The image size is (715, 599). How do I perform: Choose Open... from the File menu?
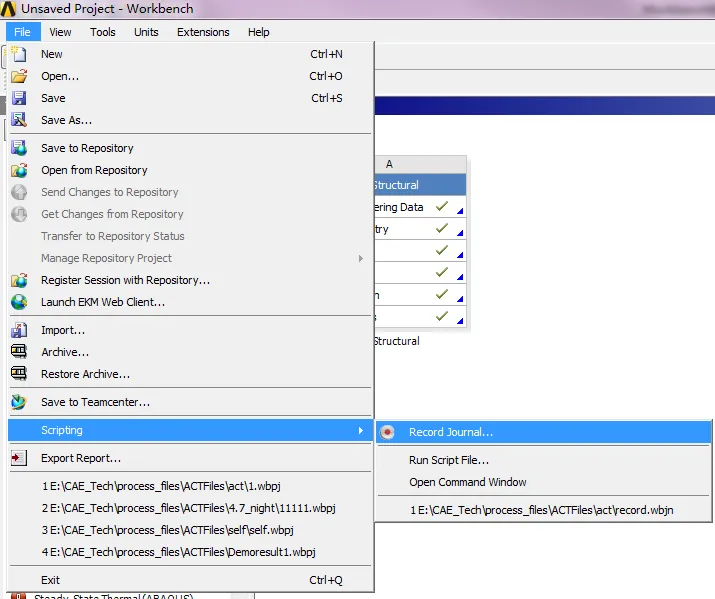tap(191, 76)
